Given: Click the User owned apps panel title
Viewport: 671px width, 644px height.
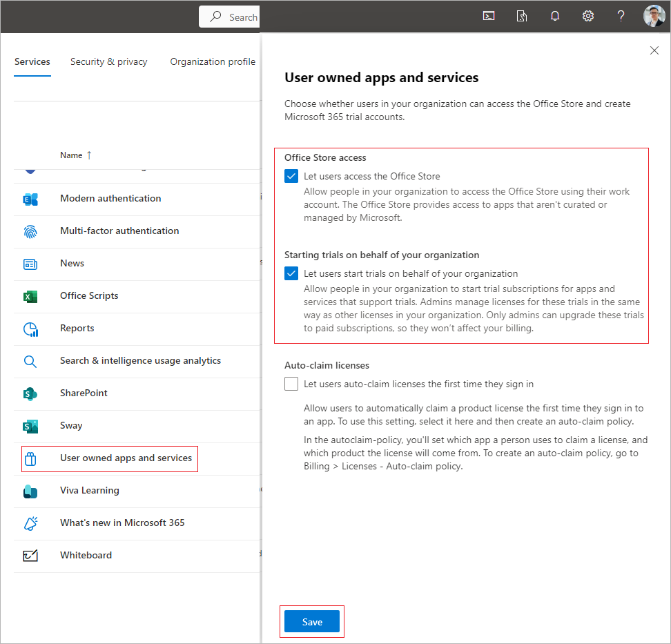Looking at the screenshot, I should click(381, 77).
